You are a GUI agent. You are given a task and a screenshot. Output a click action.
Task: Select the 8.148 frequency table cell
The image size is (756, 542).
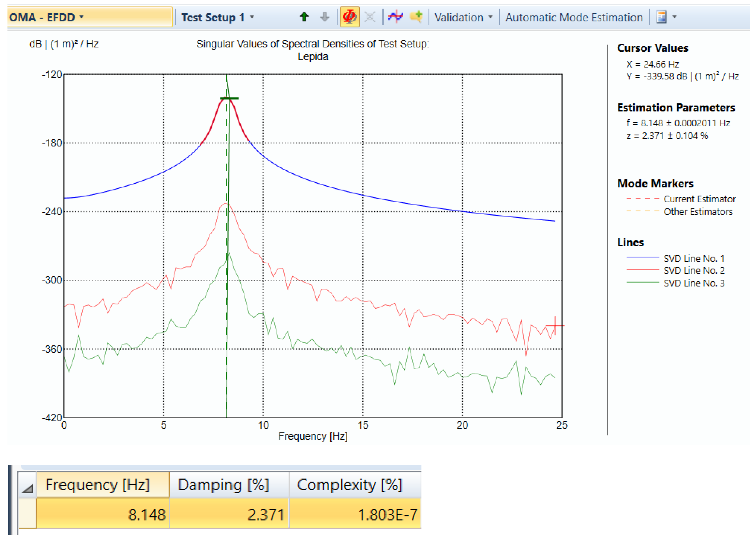[x=103, y=514]
